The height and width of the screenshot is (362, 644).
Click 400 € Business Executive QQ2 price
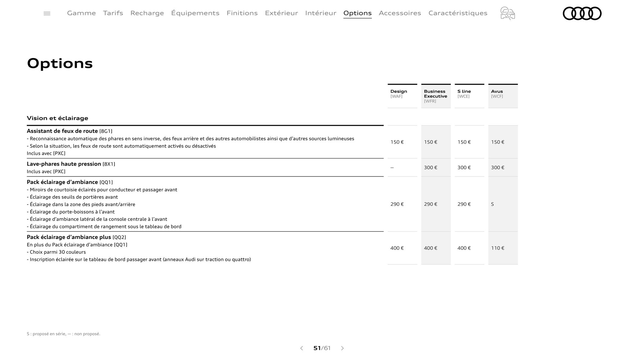431,248
